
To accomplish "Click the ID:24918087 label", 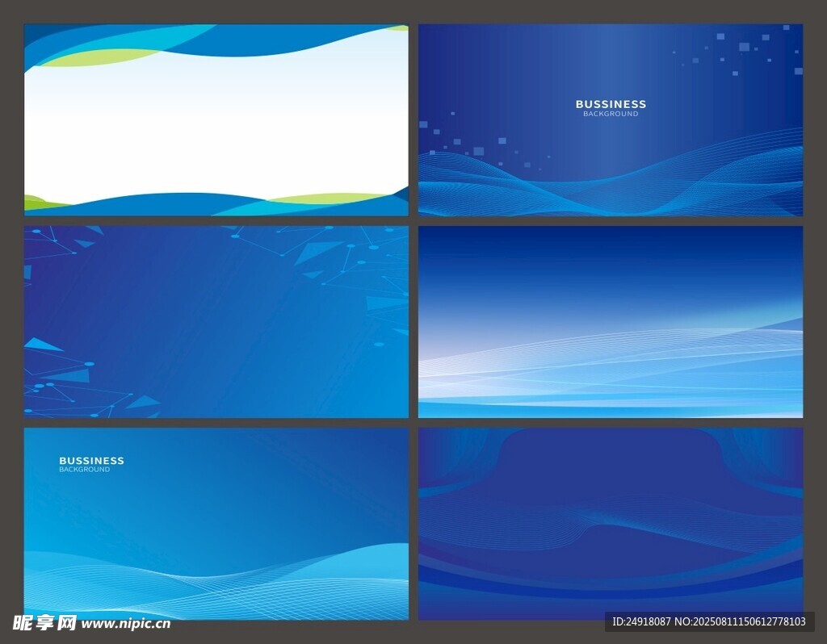I will click(x=644, y=621).
